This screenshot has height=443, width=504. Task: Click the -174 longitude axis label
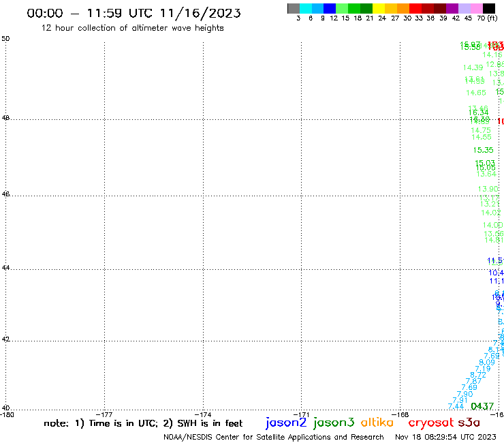203,414
